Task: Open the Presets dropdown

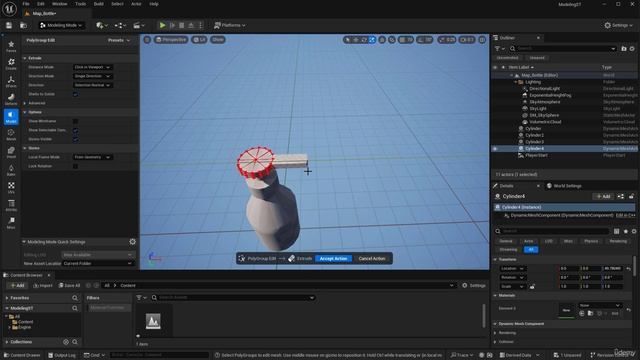Action: (x=119, y=40)
